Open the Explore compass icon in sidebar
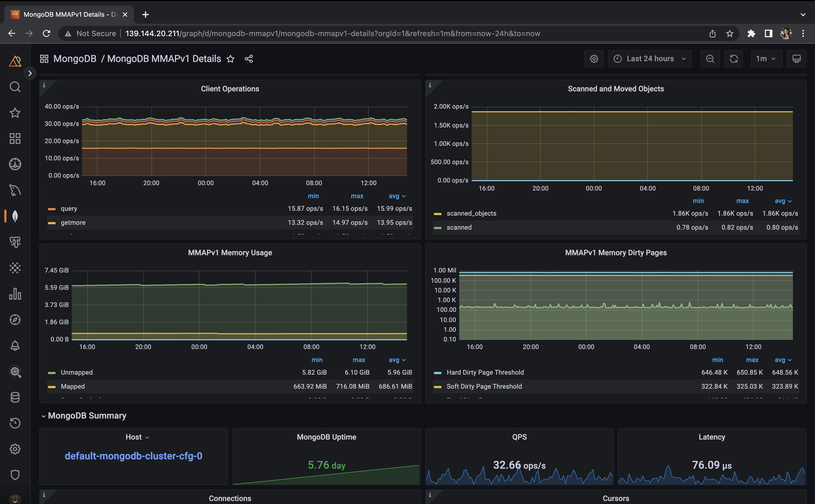Screen dimensions: 815x504 [15, 320]
